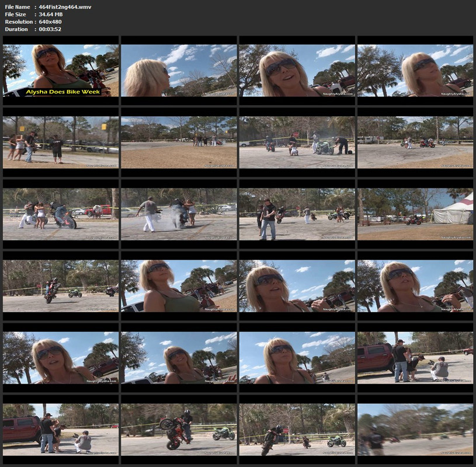Select thumbnail showing motorcycle burnout smoke

click(179, 214)
